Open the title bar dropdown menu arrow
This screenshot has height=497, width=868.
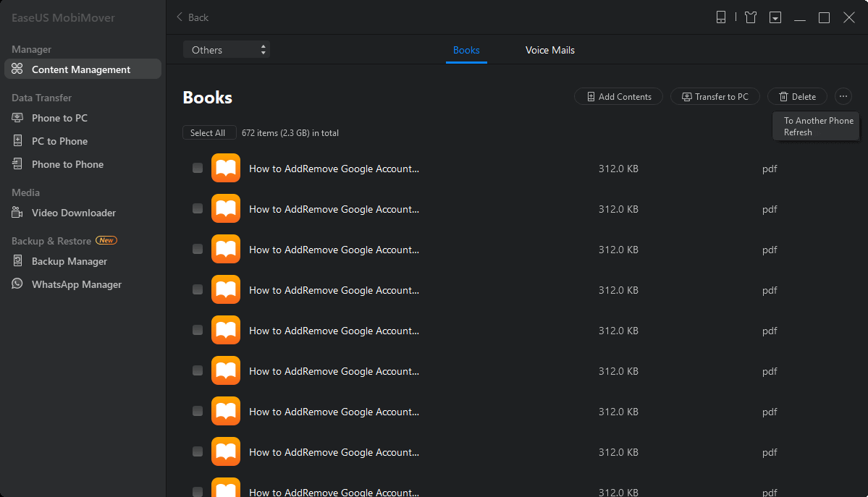click(775, 17)
